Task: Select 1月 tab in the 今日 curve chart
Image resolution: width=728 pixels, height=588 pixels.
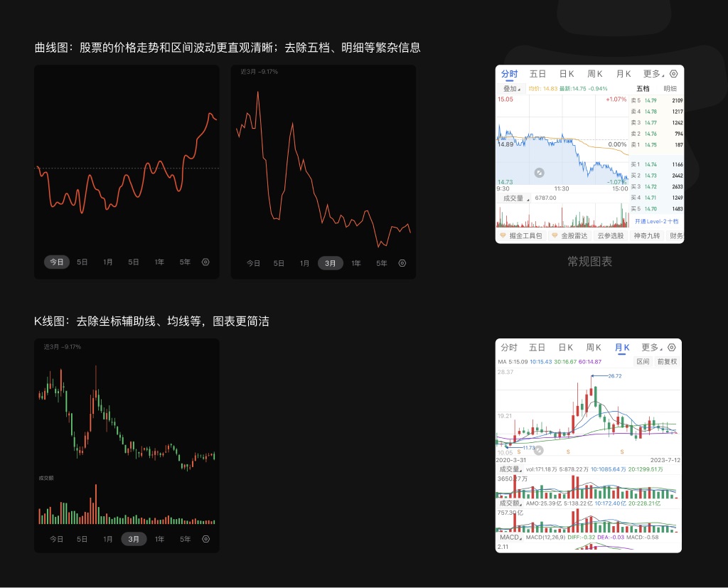Action: pos(108,262)
